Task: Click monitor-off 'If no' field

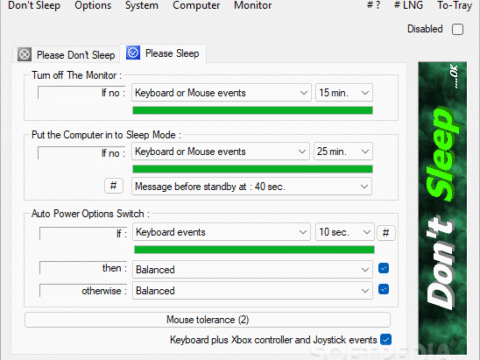Action: [x=82, y=93]
